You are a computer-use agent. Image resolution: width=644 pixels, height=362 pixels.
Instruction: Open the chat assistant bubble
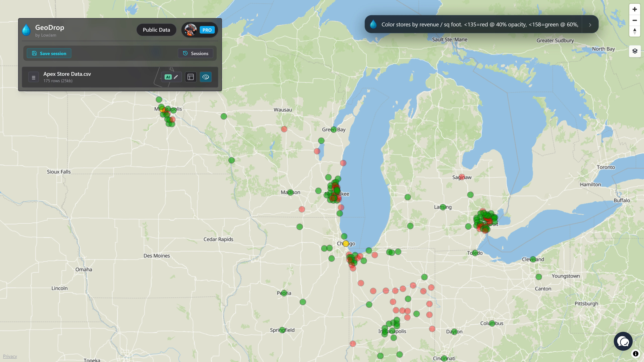(x=623, y=341)
